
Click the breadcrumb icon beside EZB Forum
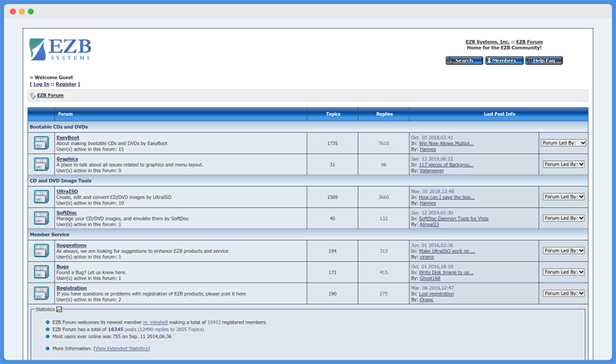[x=32, y=95]
